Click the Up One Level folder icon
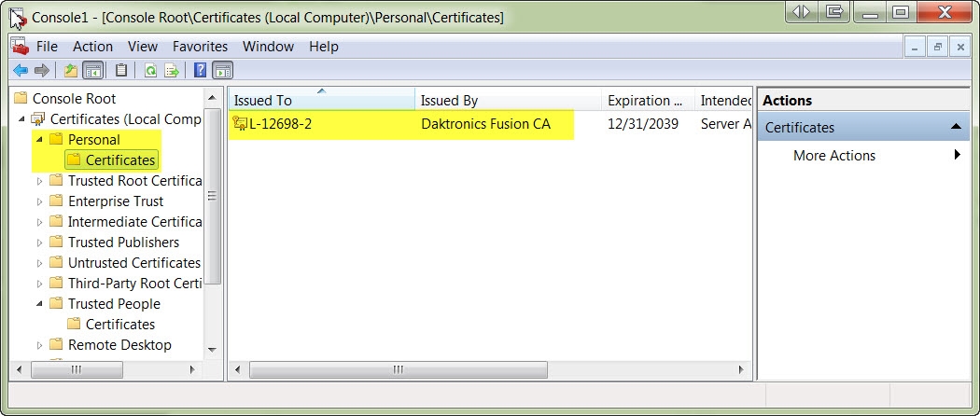This screenshot has height=416, width=980. tap(71, 70)
